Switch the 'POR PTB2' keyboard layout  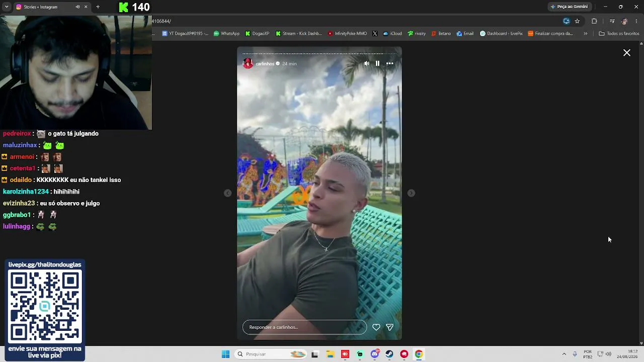[588, 354]
